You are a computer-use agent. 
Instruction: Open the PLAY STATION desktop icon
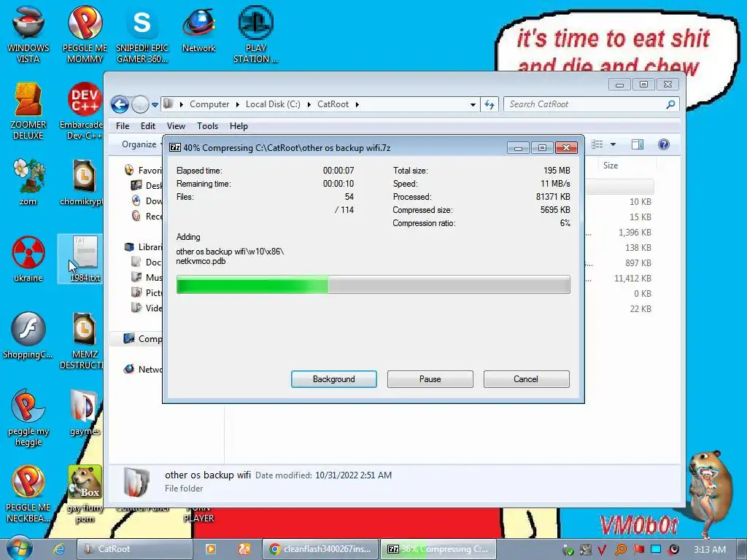(x=256, y=34)
